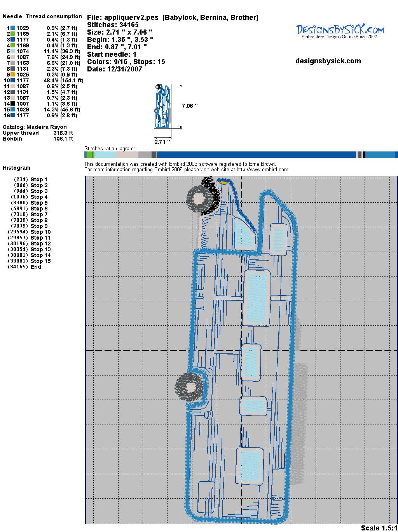
Task: Select Stop 1 in the histogram list
Action: coord(39,179)
